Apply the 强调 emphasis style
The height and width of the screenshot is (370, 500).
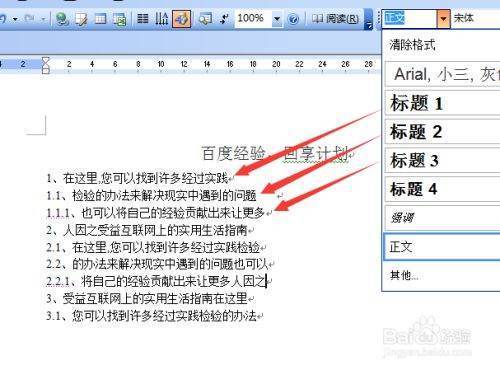tap(443, 218)
